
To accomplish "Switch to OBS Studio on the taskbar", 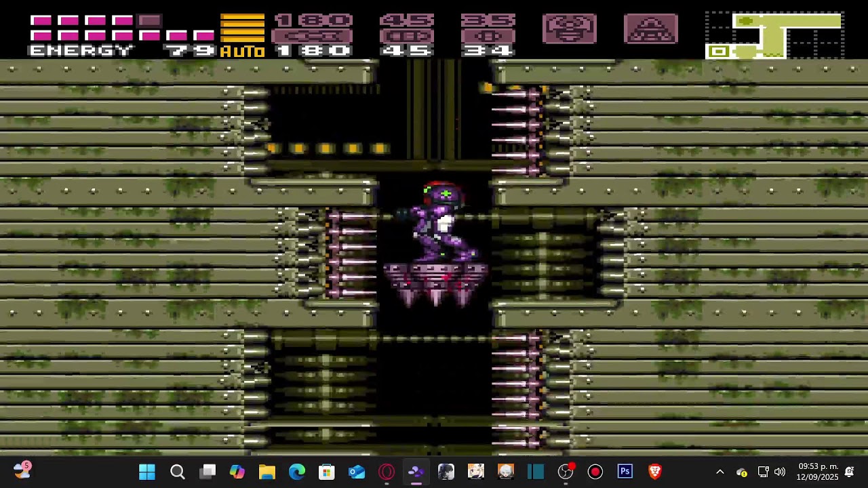I will pyautogui.click(x=566, y=472).
